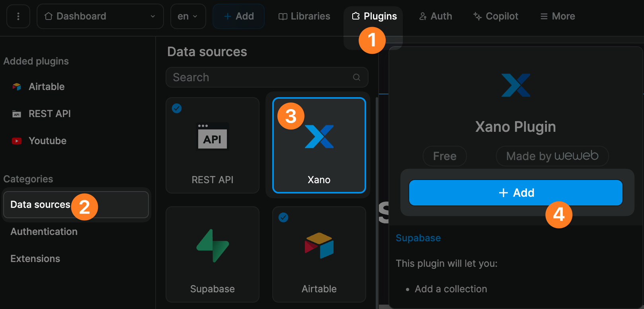
Task: Click the Youtube icon in added plugins
Action: coord(17,141)
